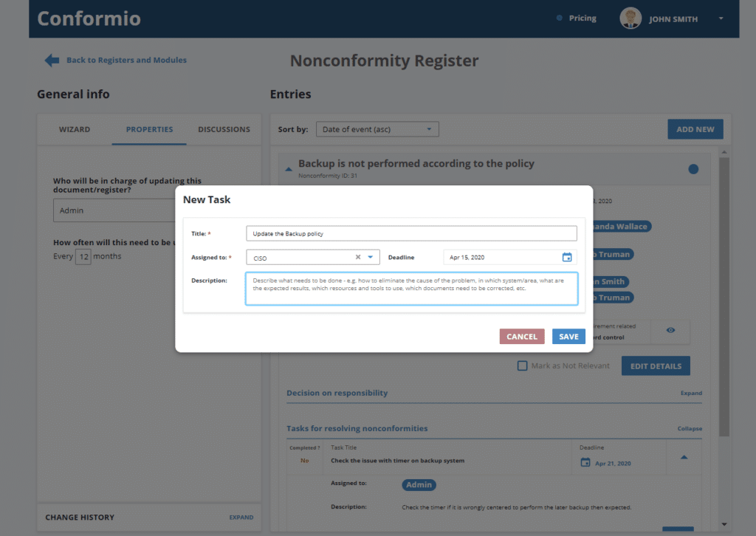Click the Conformio logo
Viewport: 756px width, 536px height.
point(89,18)
